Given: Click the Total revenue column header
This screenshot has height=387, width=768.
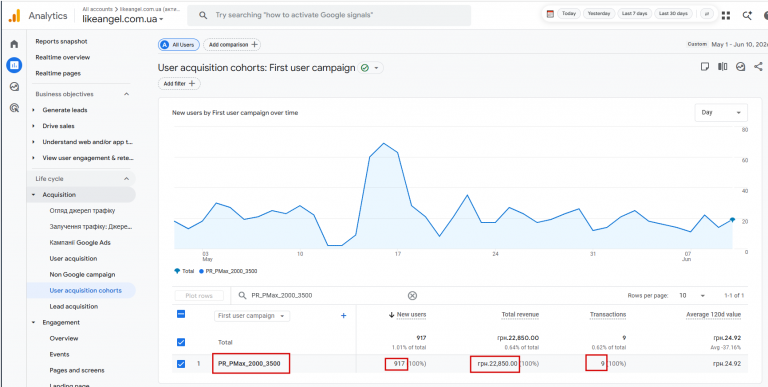Looking at the screenshot, I should (x=520, y=314).
